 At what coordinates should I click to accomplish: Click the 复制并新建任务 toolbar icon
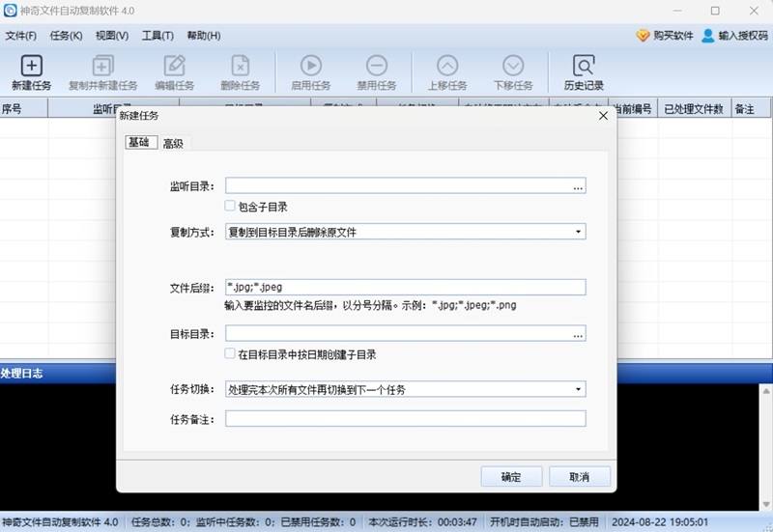[102, 66]
